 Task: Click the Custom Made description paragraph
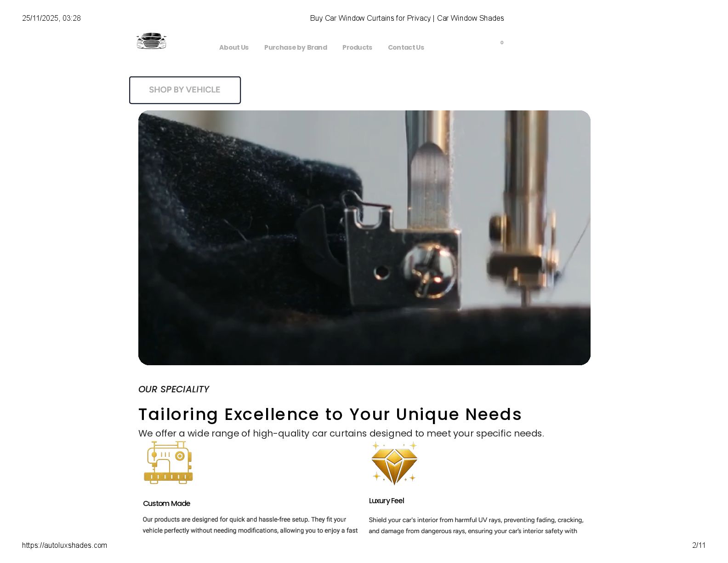pyautogui.click(x=250, y=525)
